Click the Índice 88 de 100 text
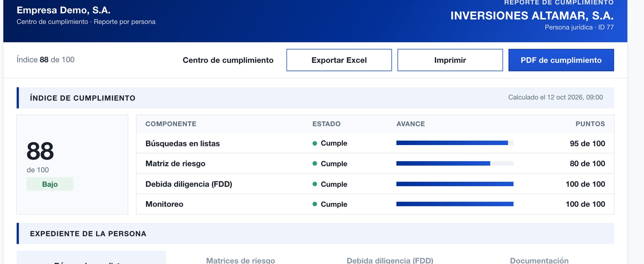Screen dimensions: 644x264 point(45,60)
